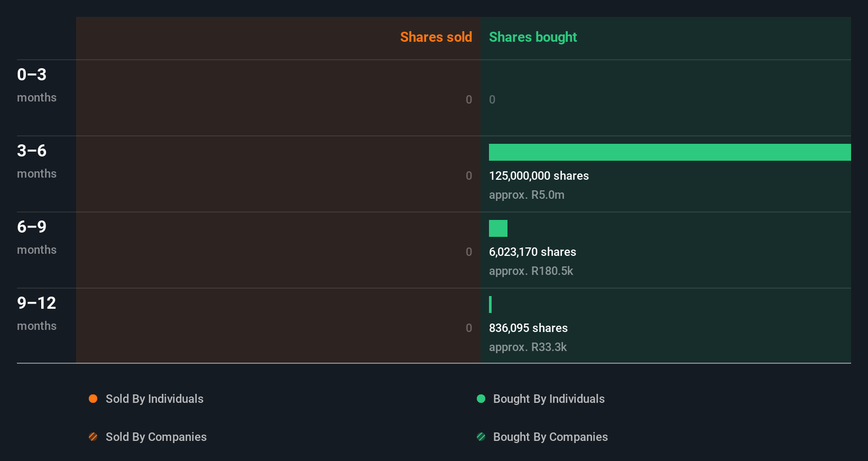The image size is (868, 461).
Task: Click the striped Sold By Companies legend icon
Action: pyautogui.click(x=93, y=437)
